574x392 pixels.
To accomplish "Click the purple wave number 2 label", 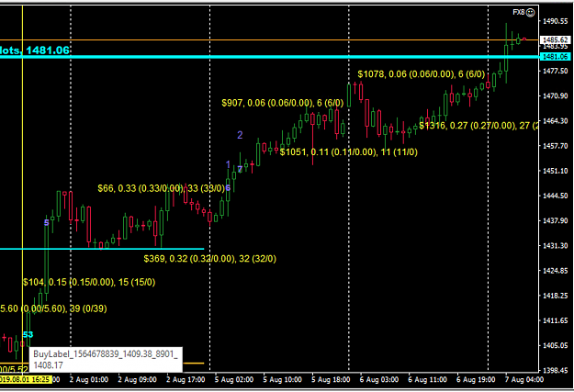I will coord(240,135).
